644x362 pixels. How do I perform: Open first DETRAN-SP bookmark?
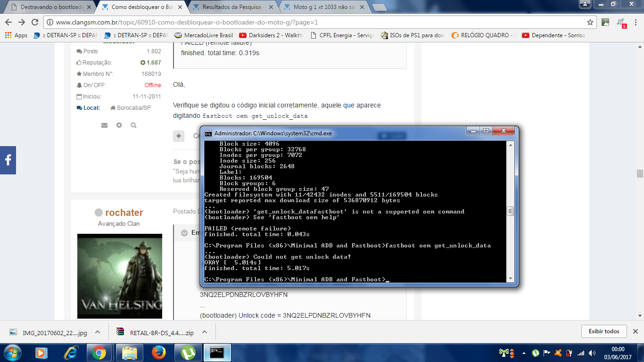click(66, 35)
